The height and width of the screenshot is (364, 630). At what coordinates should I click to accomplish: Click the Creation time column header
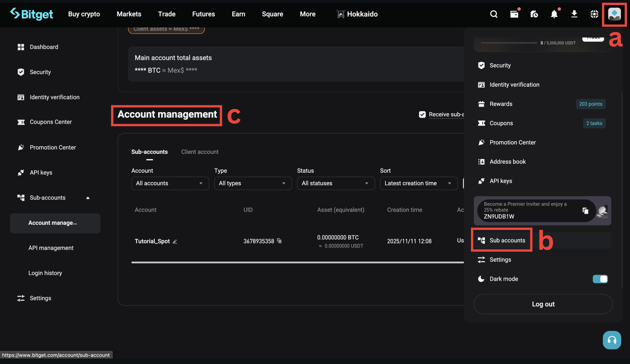click(x=405, y=210)
